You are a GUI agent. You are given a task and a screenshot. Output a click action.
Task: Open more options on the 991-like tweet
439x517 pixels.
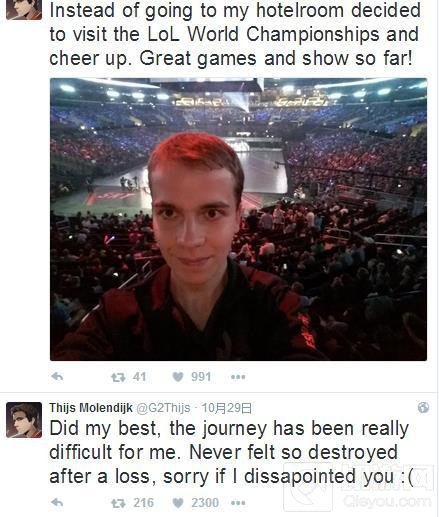(x=238, y=377)
